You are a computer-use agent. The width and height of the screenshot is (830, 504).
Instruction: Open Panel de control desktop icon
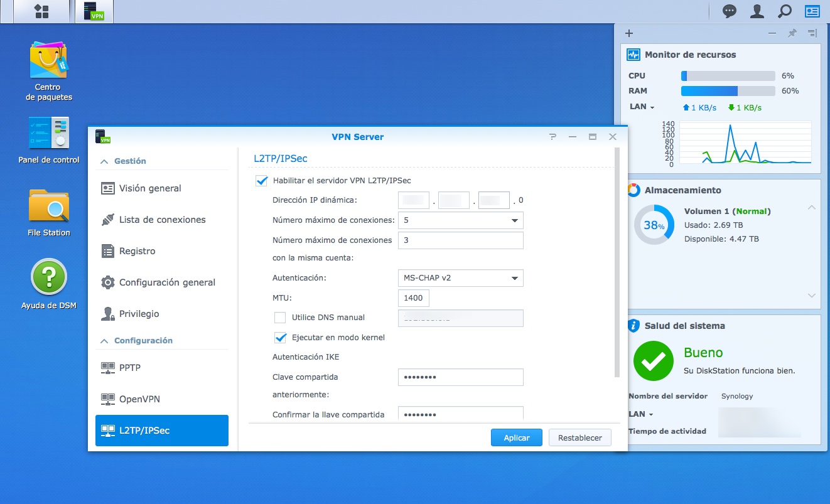49,141
